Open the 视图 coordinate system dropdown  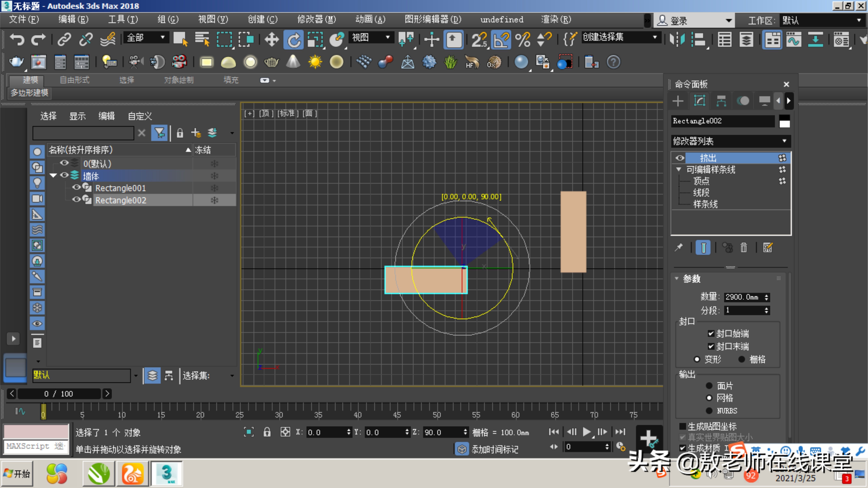(371, 37)
